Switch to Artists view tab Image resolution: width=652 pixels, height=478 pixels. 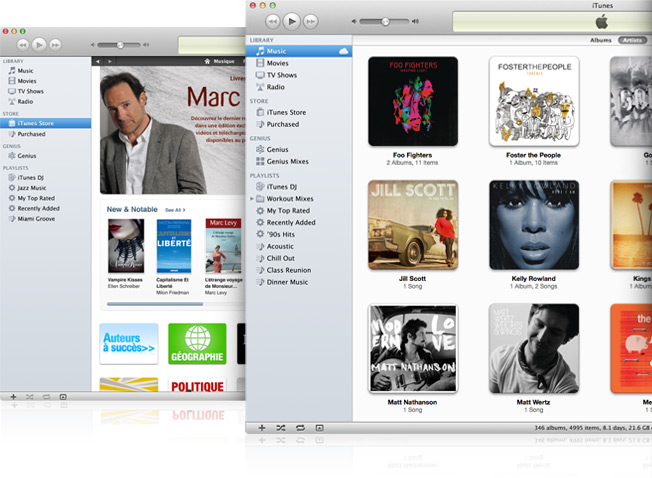tap(632, 40)
